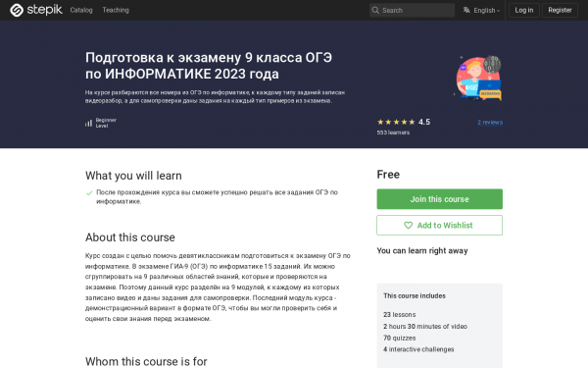Image resolution: width=588 pixels, height=368 pixels.
Task: Open the Teaching menu
Action: pyautogui.click(x=116, y=10)
